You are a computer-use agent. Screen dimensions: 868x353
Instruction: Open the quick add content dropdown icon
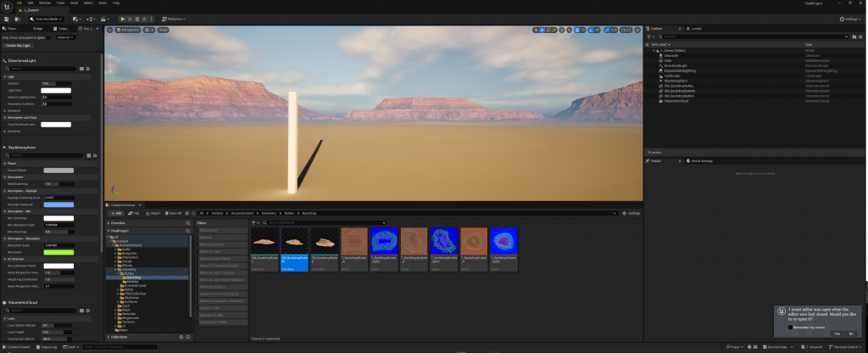77,19
